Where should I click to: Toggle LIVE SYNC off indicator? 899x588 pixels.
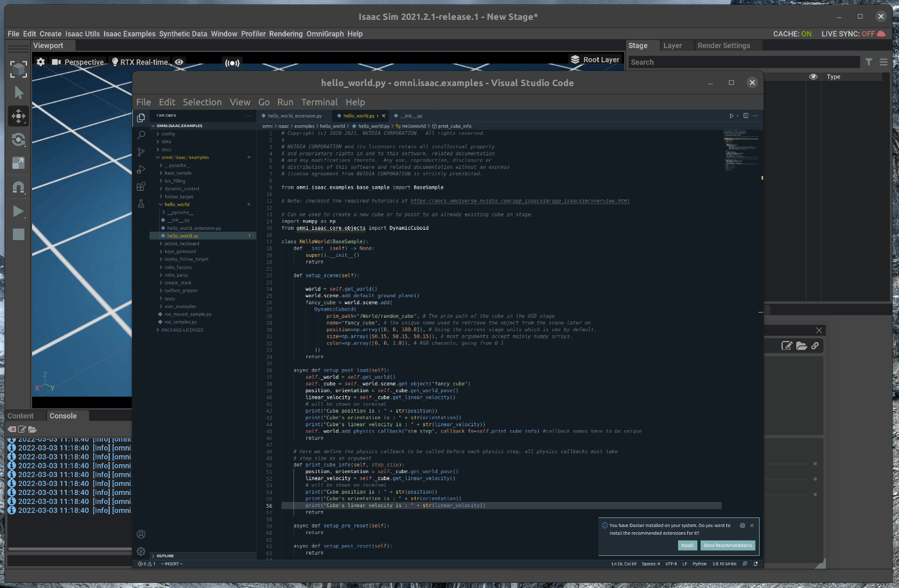(x=853, y=33)
